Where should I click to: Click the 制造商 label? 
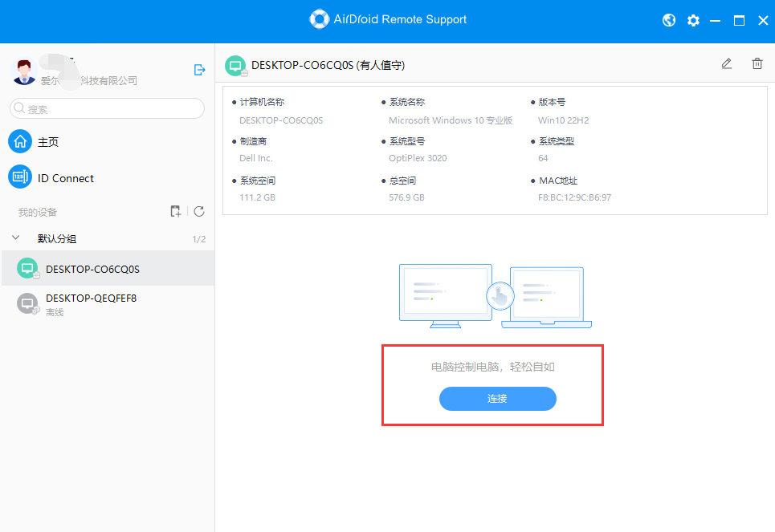[253, 141]
